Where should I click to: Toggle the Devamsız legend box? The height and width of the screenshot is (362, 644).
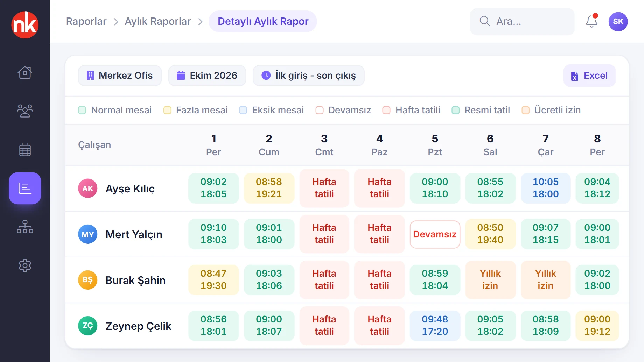click(320, 110)
